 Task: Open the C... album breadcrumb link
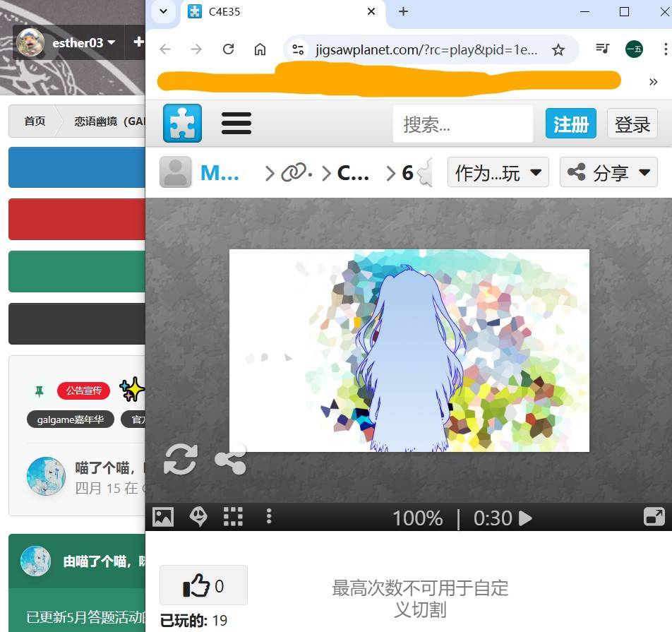(x=353, y=173)
